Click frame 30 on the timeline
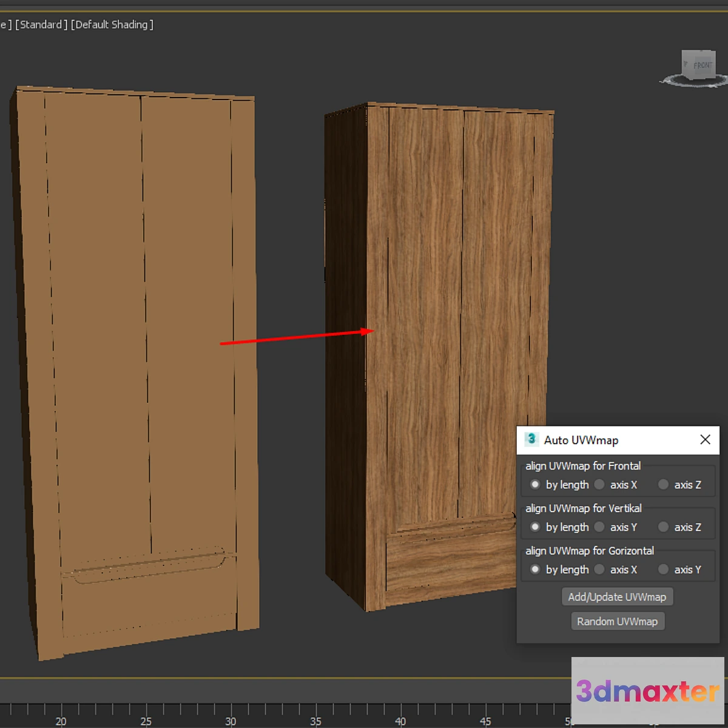 pyautogui.click(x=231, y=710)
